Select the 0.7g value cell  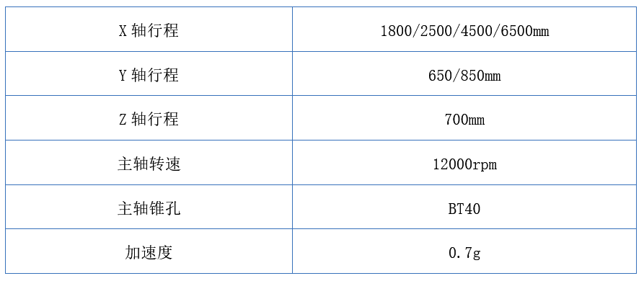point(464,251)
